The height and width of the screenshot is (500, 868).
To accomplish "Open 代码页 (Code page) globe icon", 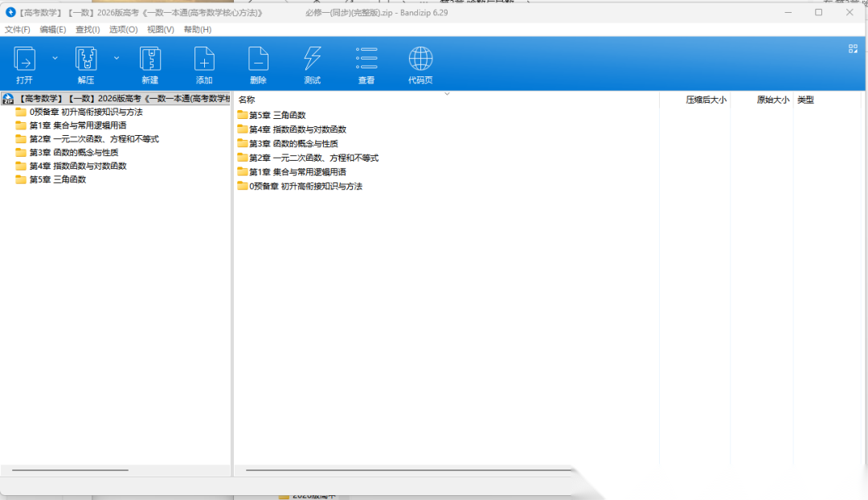I will pos(420,59).
